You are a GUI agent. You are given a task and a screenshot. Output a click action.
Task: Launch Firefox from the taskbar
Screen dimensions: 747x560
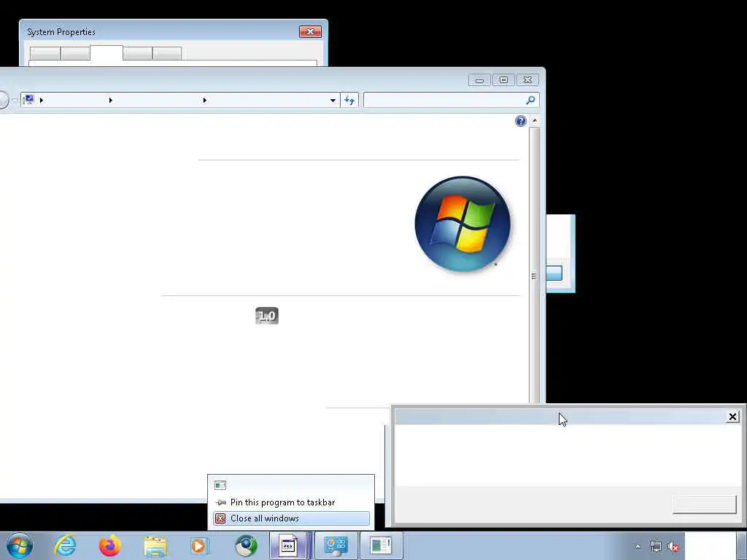[x=109, y=545]
